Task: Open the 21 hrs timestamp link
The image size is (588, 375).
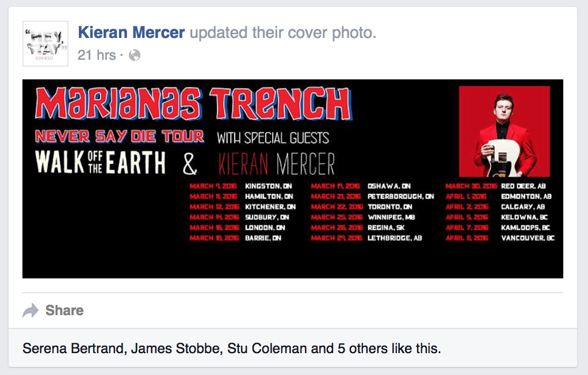Action: (97, 55)
